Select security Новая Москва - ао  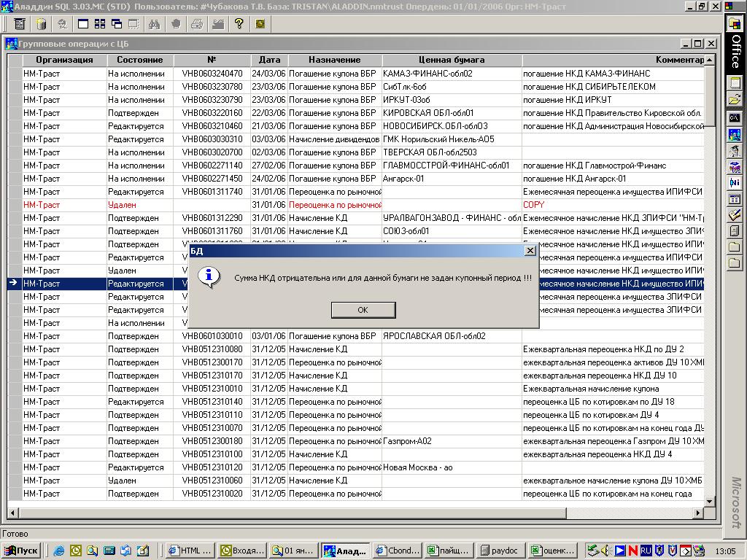pyautogui.click(x=452, y=467)
